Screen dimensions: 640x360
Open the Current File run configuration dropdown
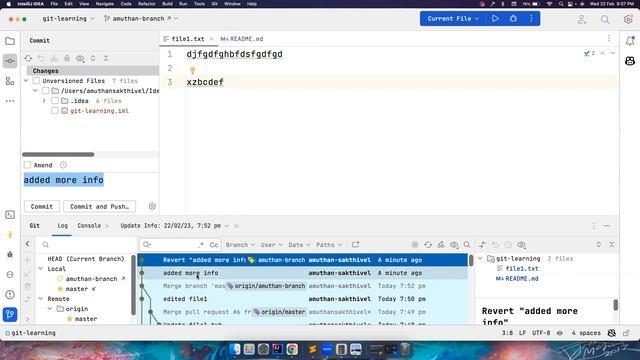[453, 19]
